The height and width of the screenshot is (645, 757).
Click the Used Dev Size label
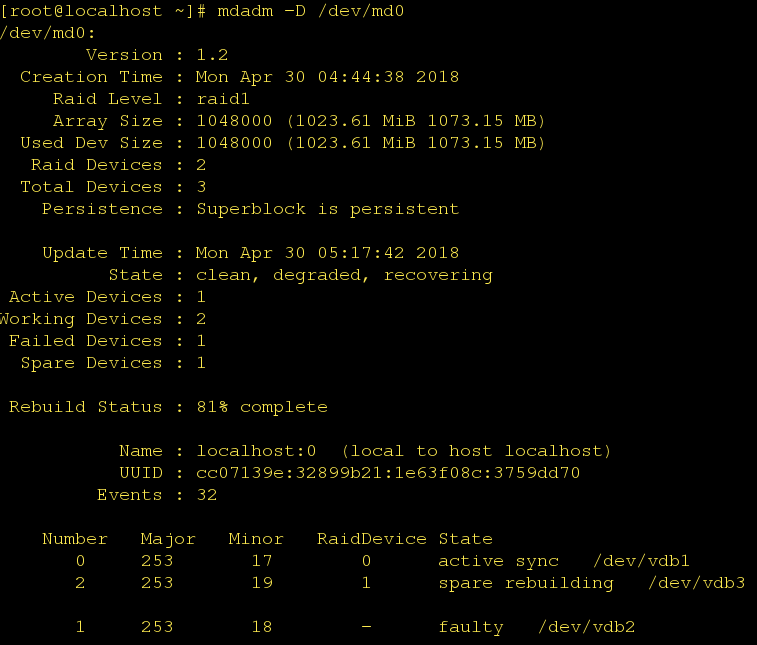coord(91,143)
